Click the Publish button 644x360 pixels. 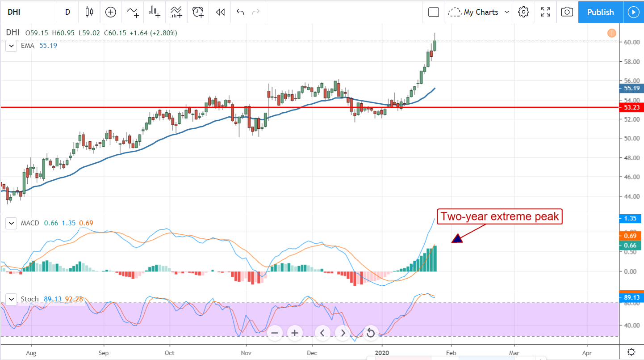tap(600, 12)
